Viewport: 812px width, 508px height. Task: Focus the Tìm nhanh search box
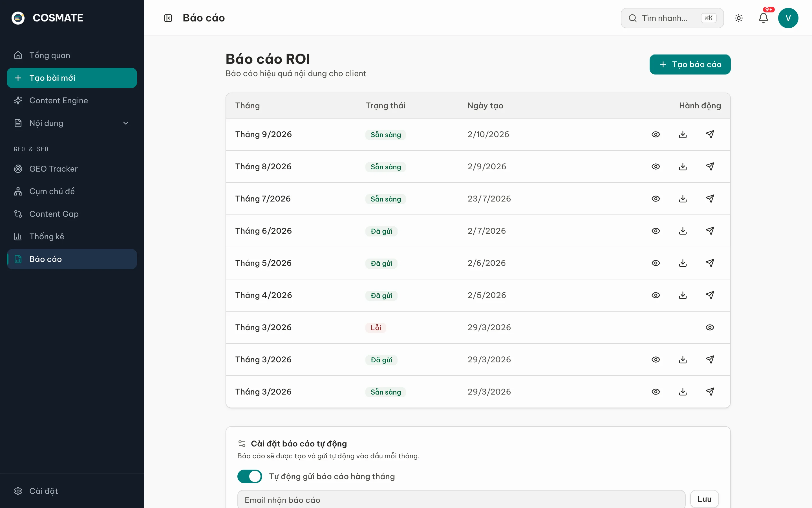(672, 18)
